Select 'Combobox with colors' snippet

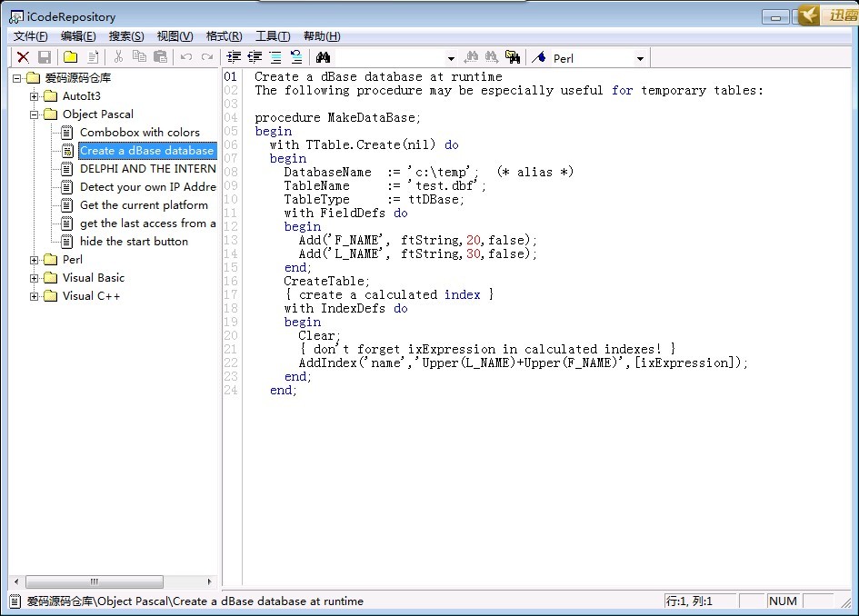click(x=139, y=133)
